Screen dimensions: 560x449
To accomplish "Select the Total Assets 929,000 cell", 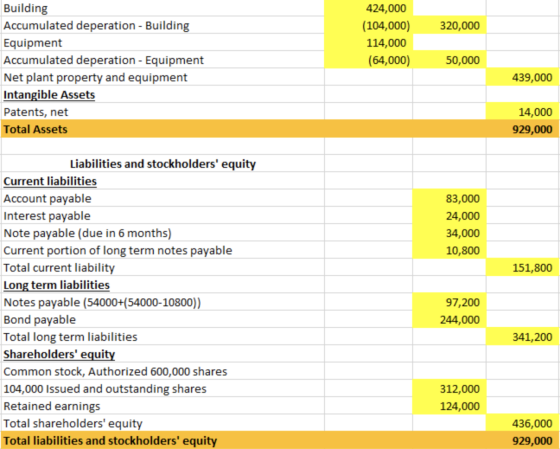I will [522, 129].
